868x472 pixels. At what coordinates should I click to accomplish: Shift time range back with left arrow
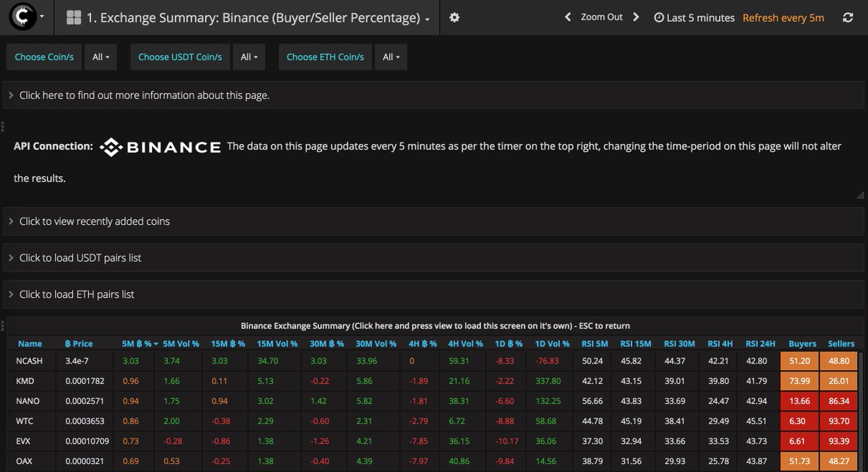tap(568, 17)
